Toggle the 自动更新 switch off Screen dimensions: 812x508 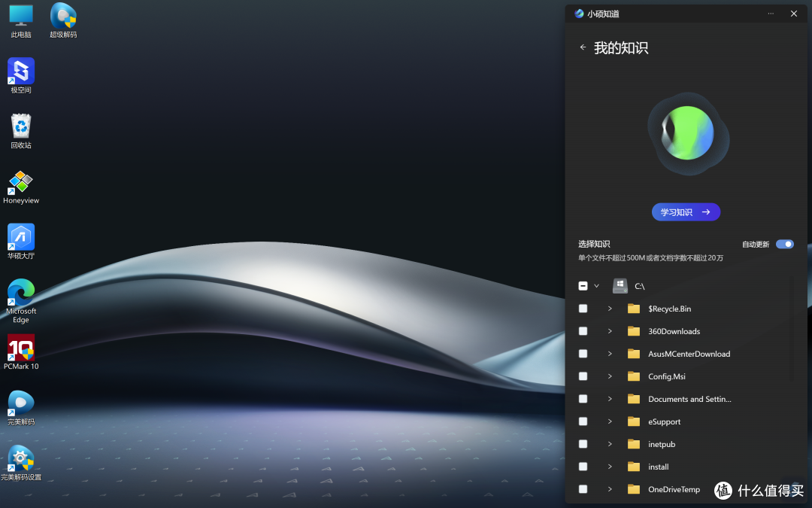784,244
